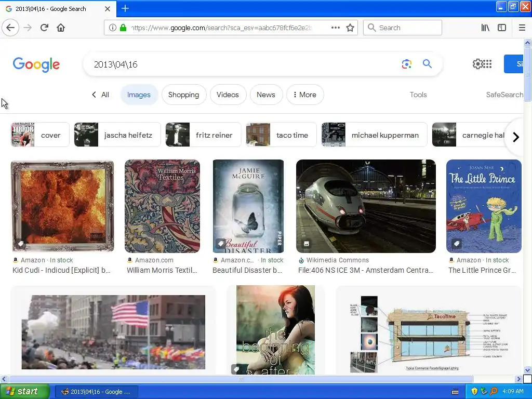Click the Google logo

(36, 64)
